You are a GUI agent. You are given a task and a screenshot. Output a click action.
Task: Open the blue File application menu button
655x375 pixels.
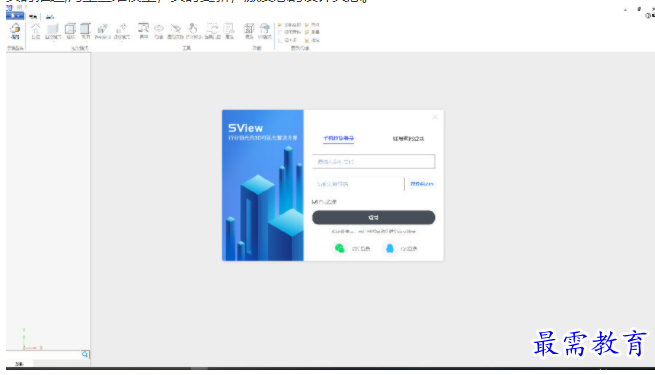(x=15, y=16)
